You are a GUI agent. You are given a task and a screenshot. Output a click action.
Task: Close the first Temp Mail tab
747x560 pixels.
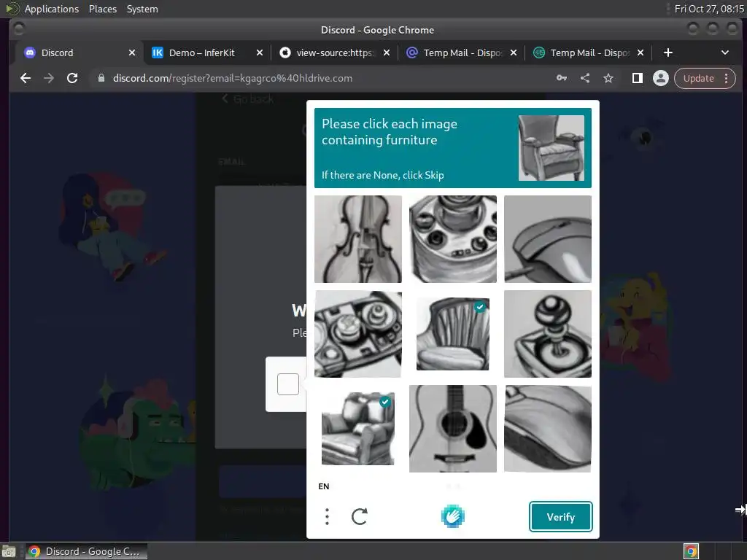coord(514,52)
